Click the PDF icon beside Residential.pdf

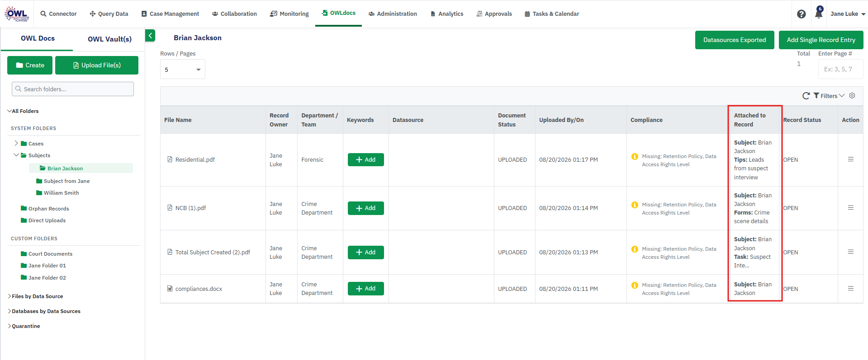170,159
